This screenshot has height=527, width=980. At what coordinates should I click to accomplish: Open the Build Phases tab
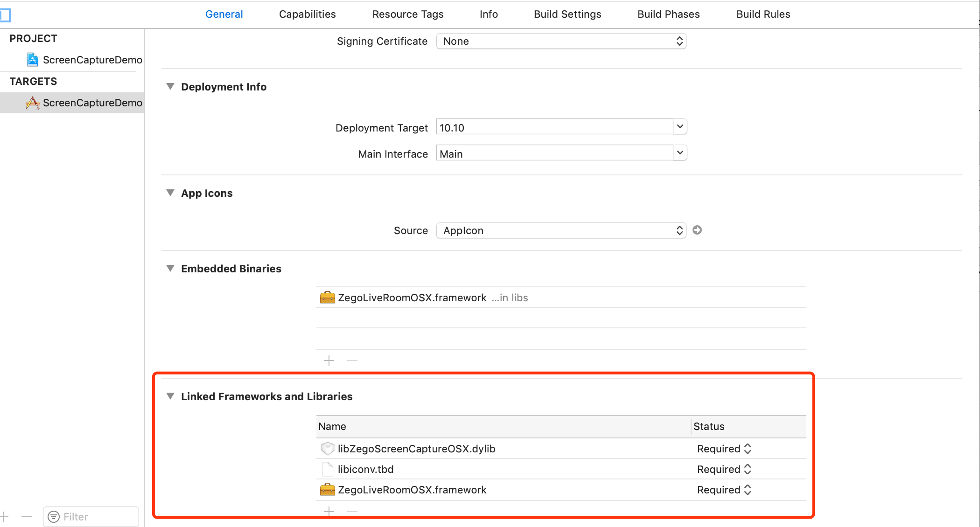coord(668,14)
